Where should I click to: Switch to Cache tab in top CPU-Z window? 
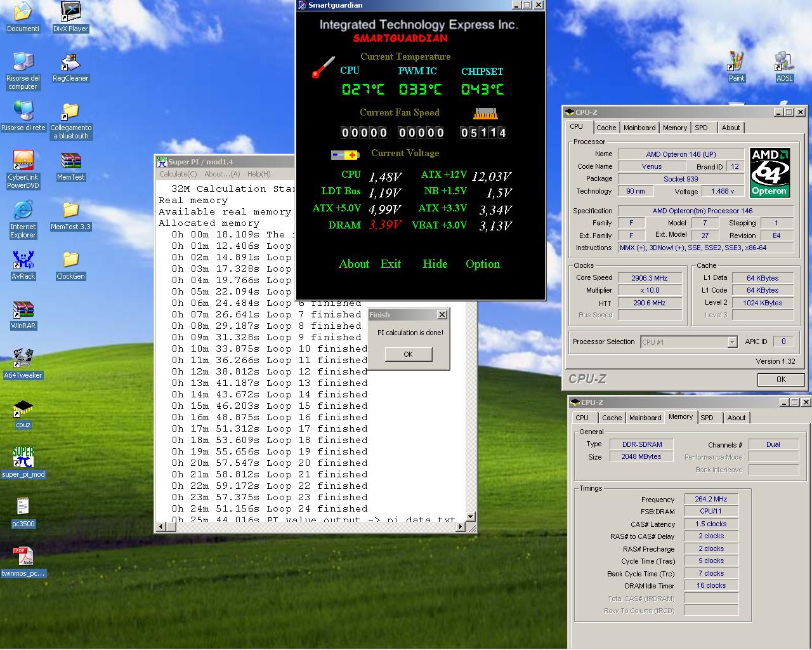(x=606, y=128)
